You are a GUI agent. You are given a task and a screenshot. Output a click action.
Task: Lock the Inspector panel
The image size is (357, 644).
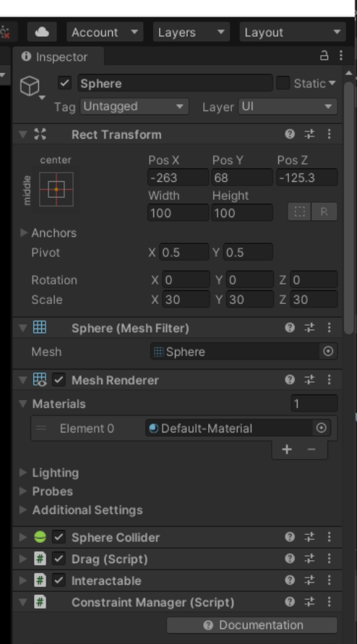[324, 56]
